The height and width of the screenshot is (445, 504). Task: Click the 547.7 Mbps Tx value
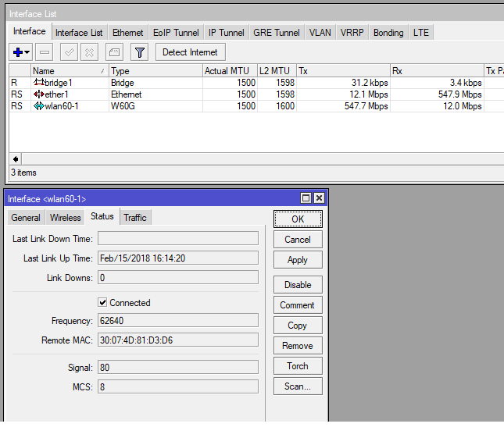coord(366,106)
